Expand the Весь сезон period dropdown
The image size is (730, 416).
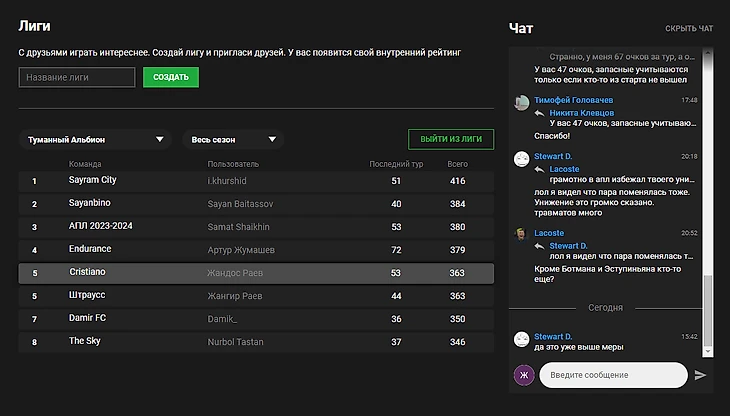pyautogui.click(x=232, y=140)
